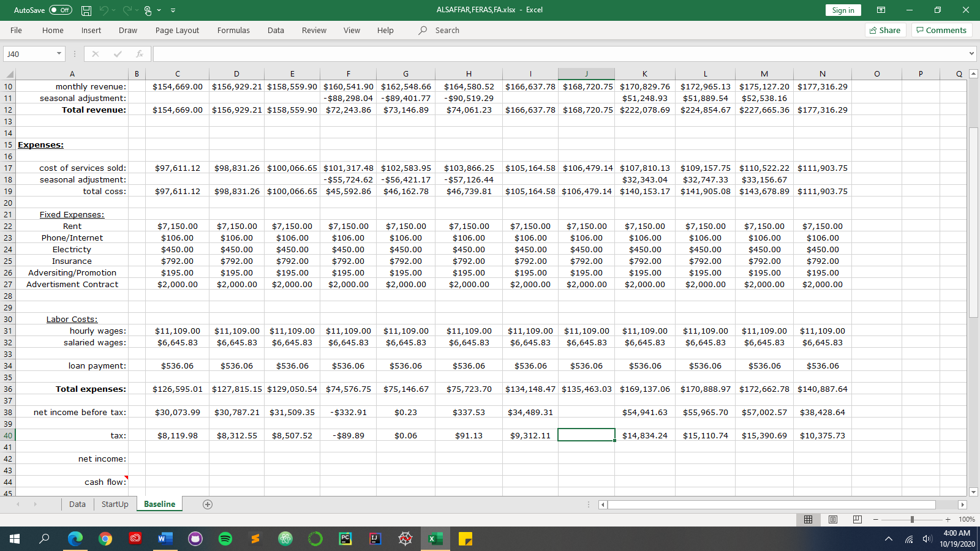Image resolution: width=980 pixels, height=551 pixels.
Task: Click the Share button
Action: 885,31
